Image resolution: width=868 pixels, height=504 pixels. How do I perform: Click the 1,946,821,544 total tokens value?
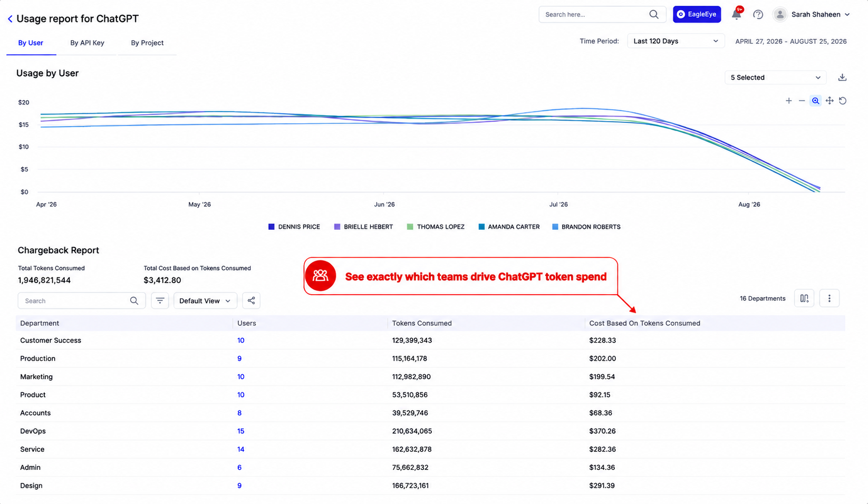[44, 280]
